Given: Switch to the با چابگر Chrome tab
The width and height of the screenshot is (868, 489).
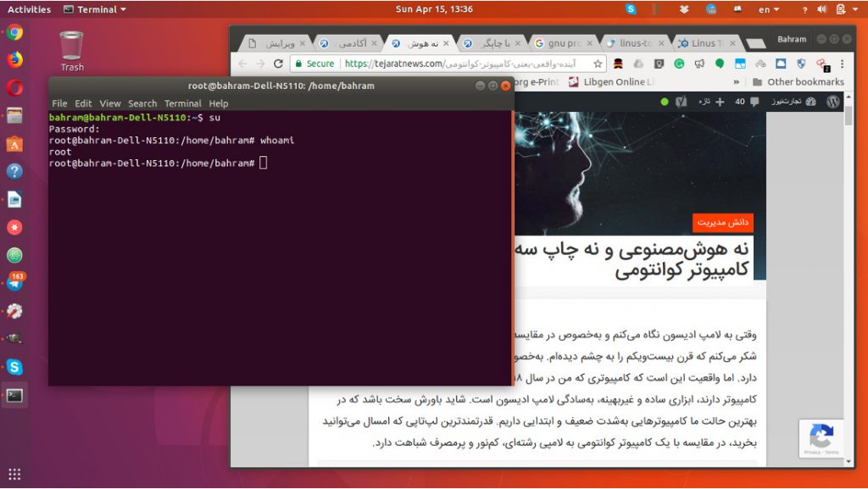Looking at the screenshot, I should [x=492, y=43].
